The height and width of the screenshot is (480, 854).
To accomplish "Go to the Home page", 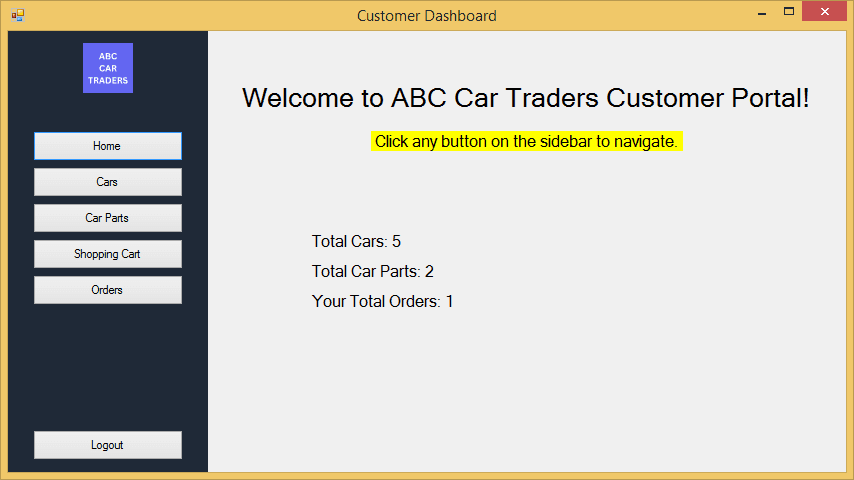I will pos(108,146).
